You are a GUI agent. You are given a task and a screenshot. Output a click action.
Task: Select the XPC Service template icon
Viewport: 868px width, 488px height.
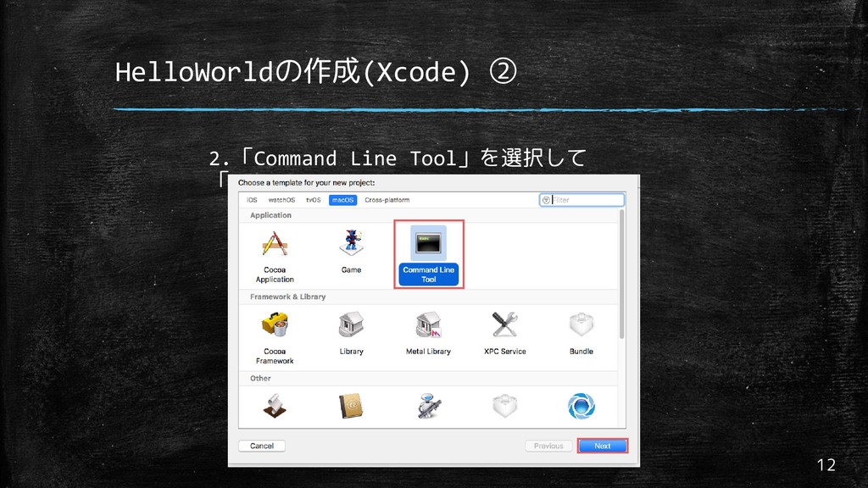click(505, 324)
